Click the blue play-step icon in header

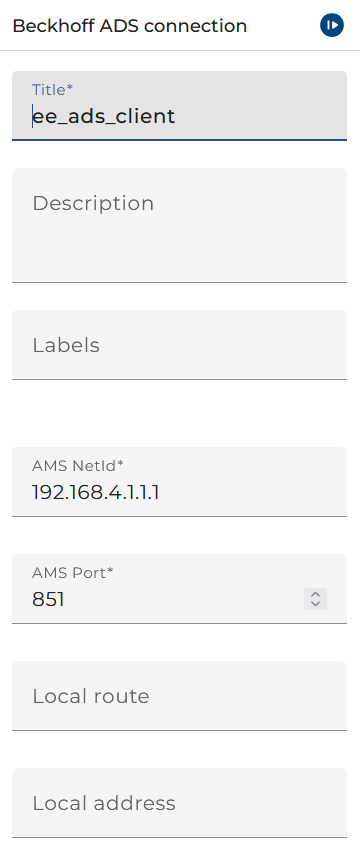(x=331, y=25)
